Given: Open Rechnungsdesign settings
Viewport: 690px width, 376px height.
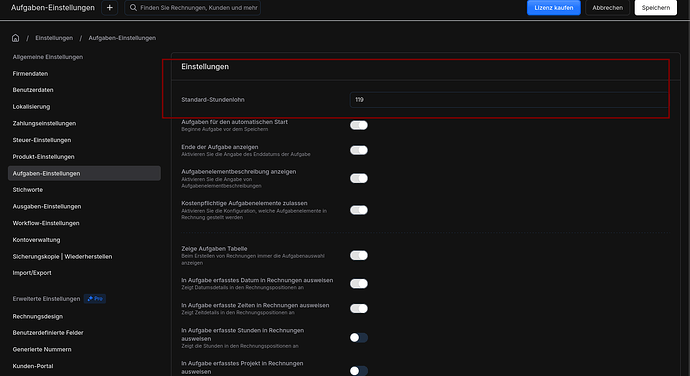Looking at the screenshot, I should coord(37,317).
